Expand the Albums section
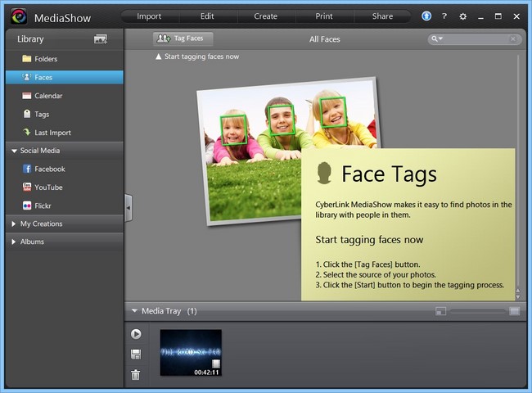 pyautogui.click(x=14, y=242)
